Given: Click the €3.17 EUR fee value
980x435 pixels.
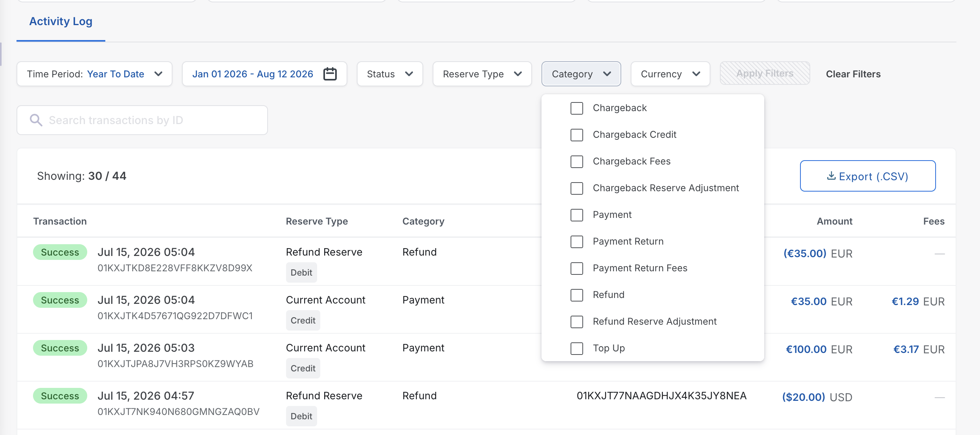Looking at the screenshot, I should click(x=919, y=349).
